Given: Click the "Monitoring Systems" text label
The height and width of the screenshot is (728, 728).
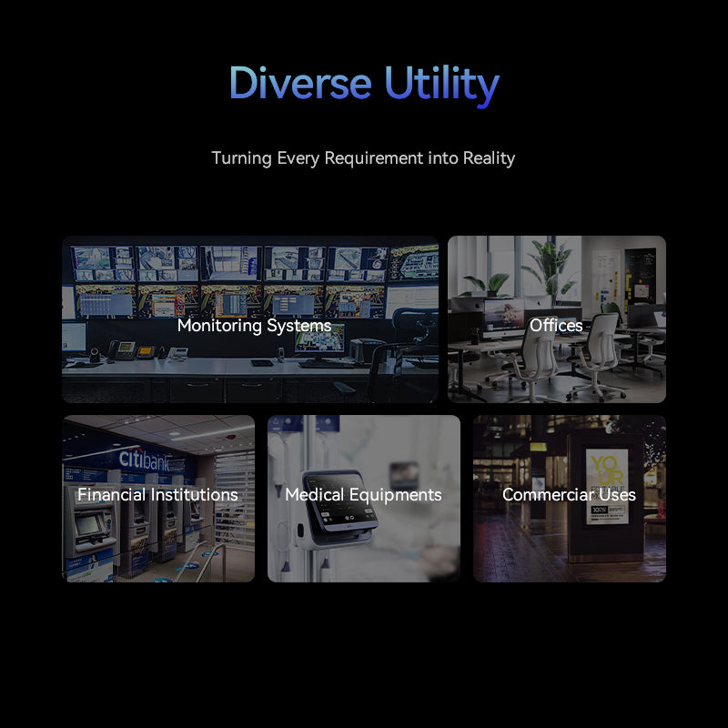Looking at the screenshot, I should click(254, 326).
